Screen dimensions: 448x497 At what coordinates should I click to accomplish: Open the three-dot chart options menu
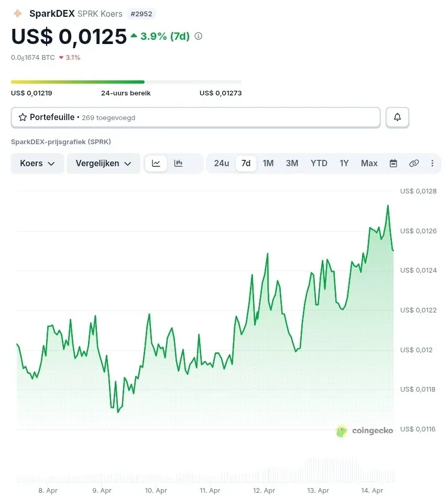(432, 163)
